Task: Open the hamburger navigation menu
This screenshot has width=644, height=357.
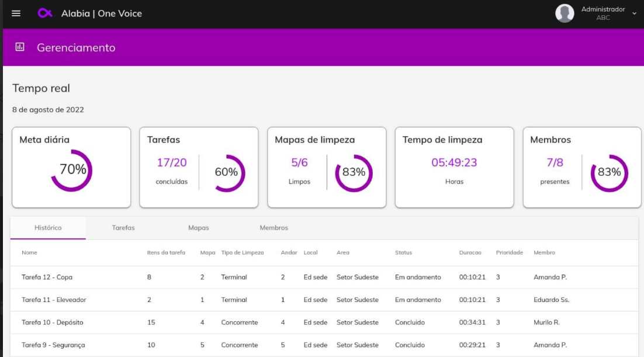Action: (16, 13)
